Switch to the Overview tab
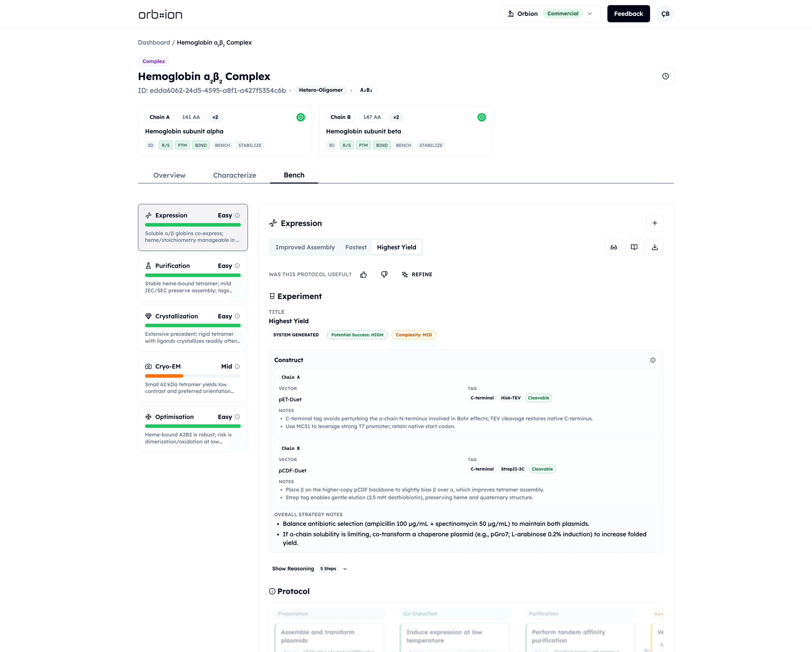This screenshot has width=812, height=652. [169, 176]
